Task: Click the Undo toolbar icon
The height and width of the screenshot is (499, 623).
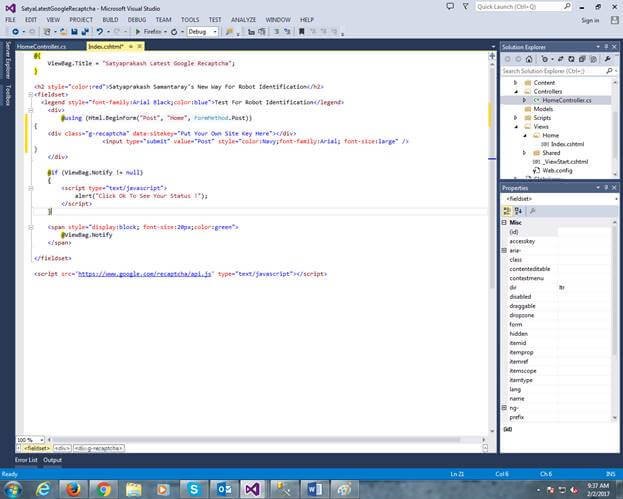Action: click(x=98, y=32)
